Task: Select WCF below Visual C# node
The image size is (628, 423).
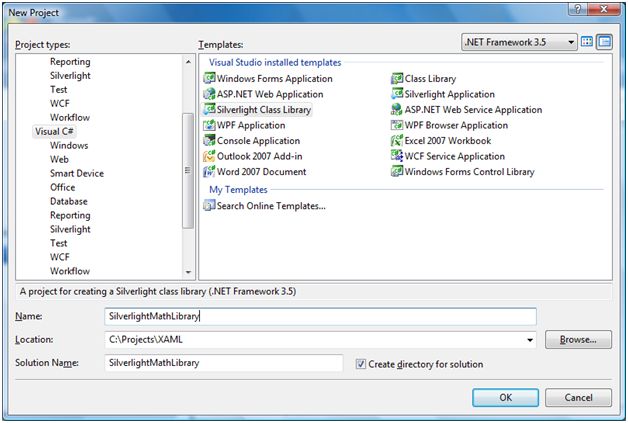Action: point(60,257)
